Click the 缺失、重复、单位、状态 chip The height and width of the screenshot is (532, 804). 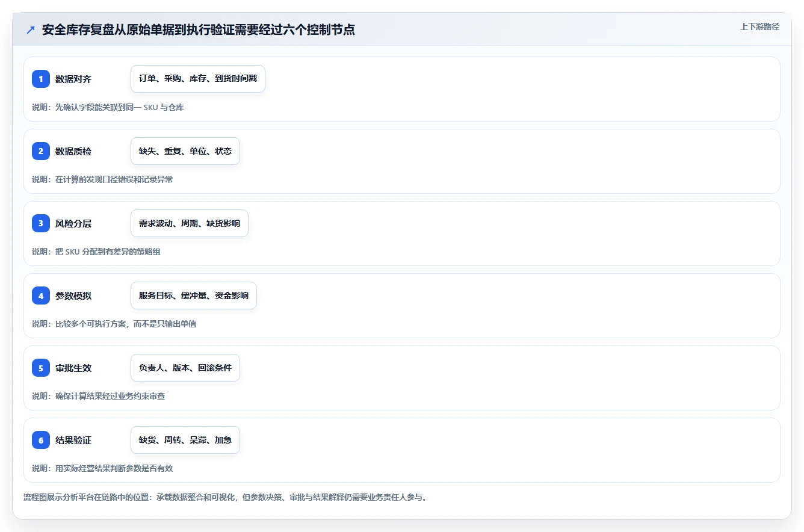185,151
